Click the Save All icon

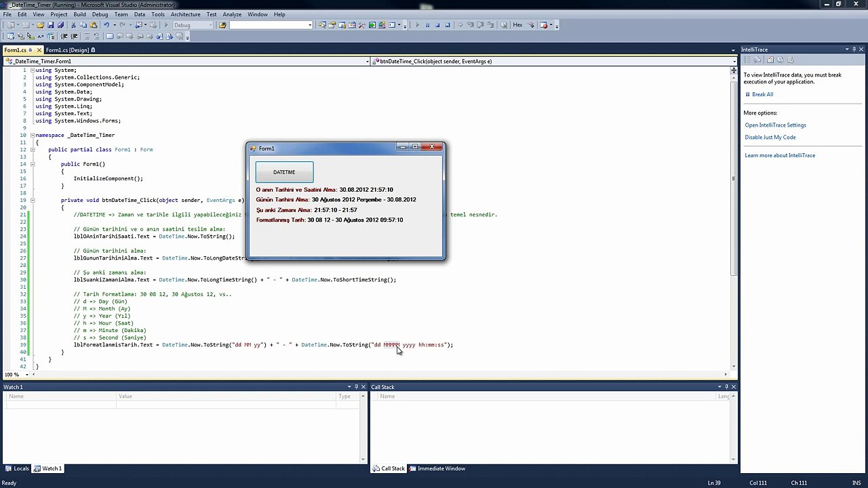(61, 25)
